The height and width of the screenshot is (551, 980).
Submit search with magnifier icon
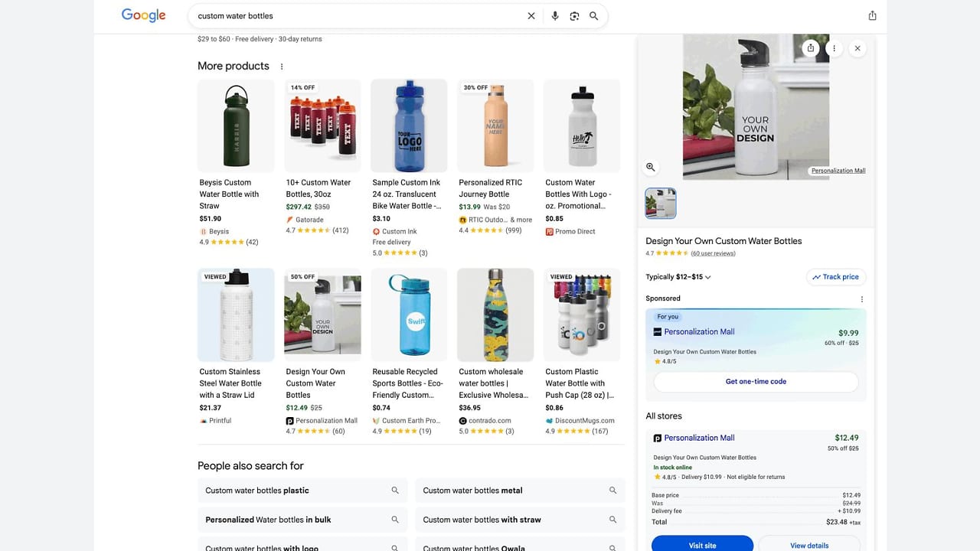(593, 16)
